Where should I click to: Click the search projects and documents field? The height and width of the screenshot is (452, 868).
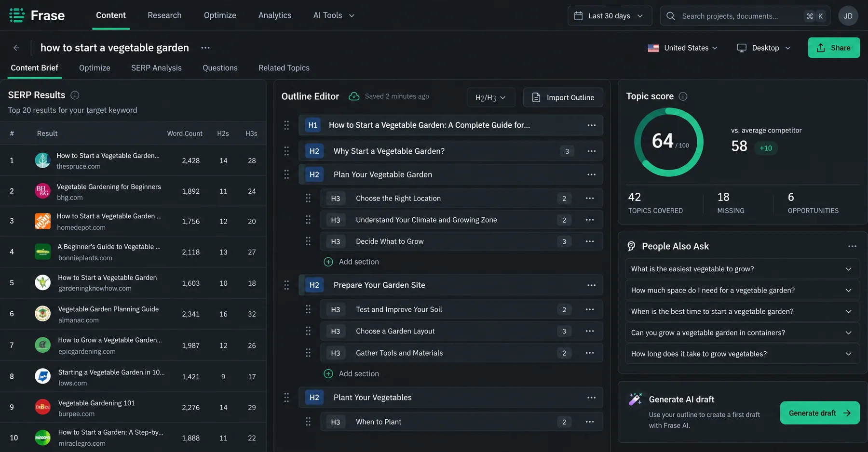pos(745,16)
